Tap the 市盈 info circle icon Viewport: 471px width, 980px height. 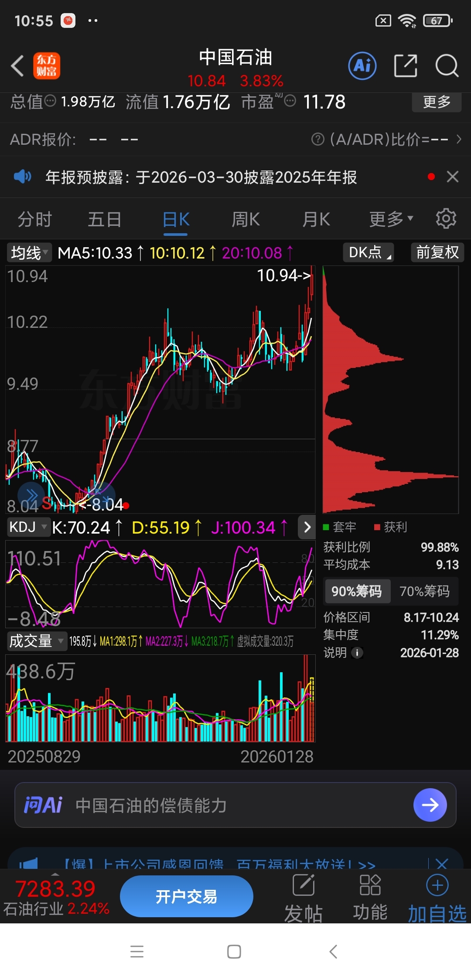pyautogui.click(x=290, y=101)
